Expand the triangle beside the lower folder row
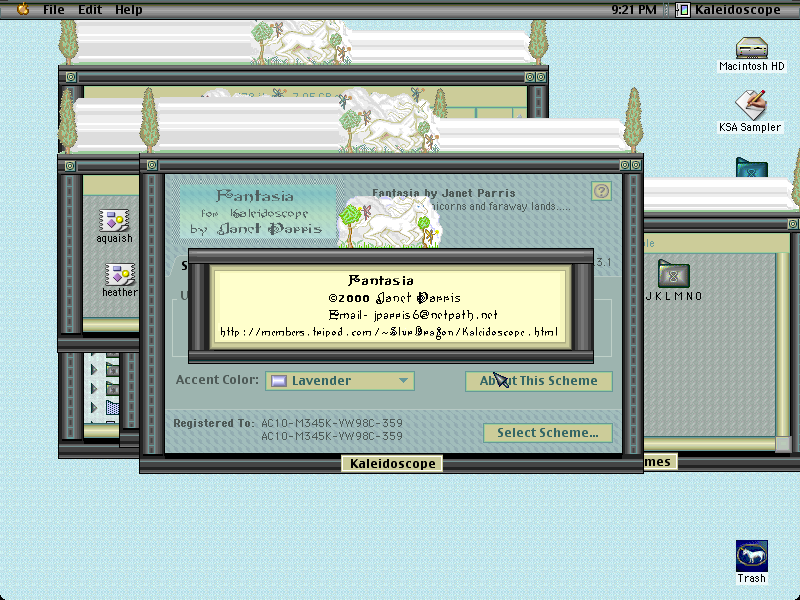 click(x=94, y=388)
